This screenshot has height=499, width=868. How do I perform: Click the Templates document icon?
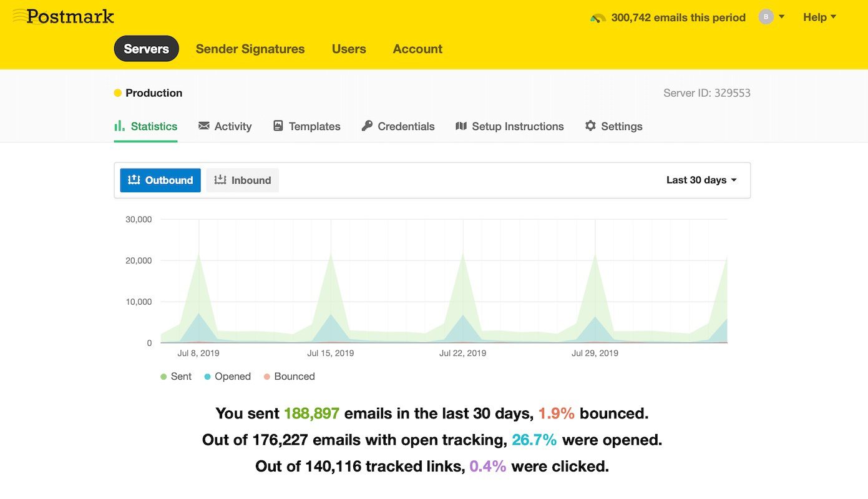pos(278,126)
